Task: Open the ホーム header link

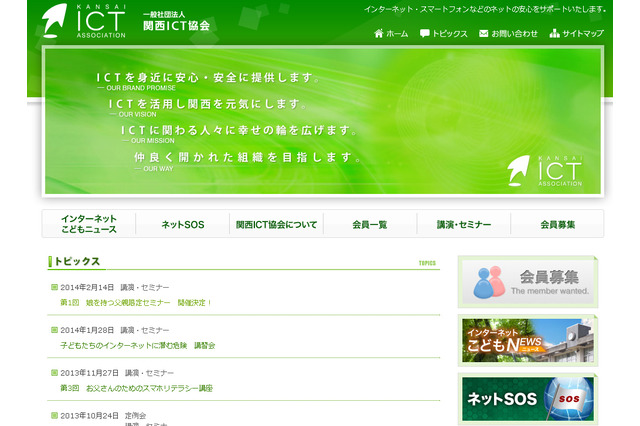Action: pyautogui.click(x=397, y=33)
